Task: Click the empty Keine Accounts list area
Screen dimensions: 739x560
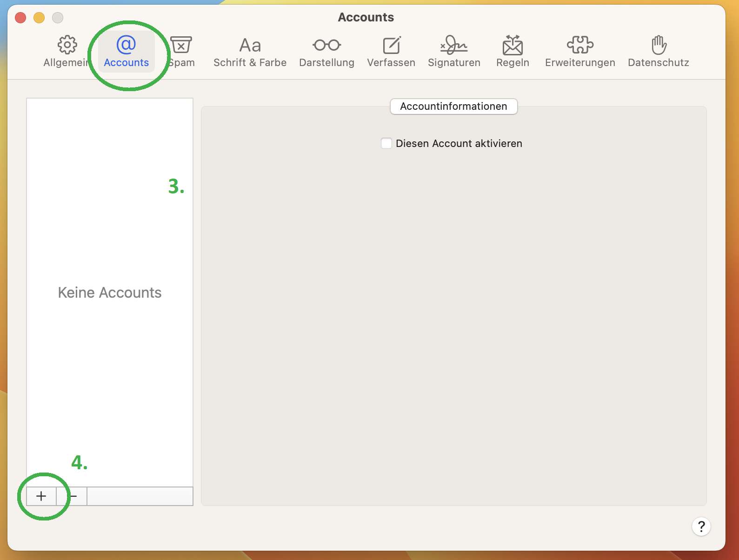Action: click(110, 292)
